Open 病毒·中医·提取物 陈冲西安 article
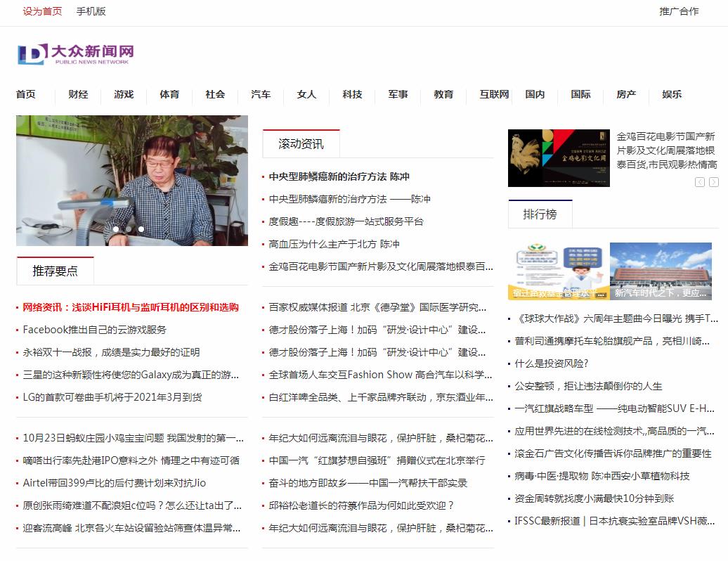728x561 pixels. coord(602,476)
